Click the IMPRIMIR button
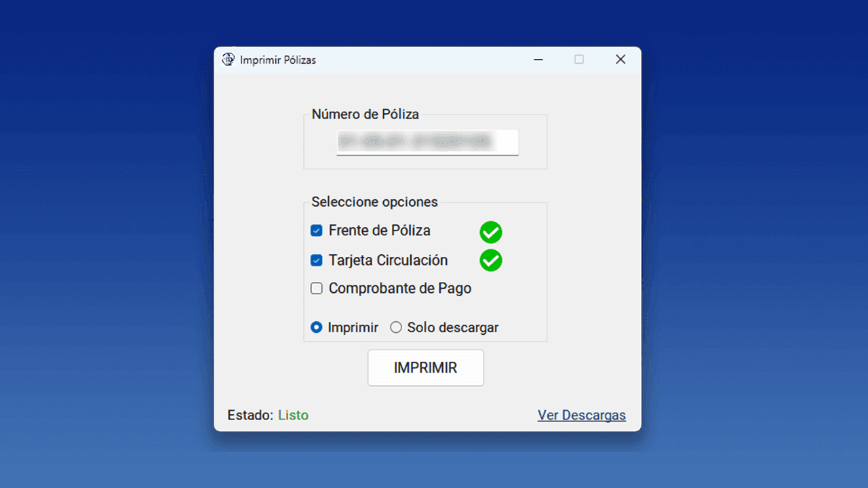 (426, 368)
